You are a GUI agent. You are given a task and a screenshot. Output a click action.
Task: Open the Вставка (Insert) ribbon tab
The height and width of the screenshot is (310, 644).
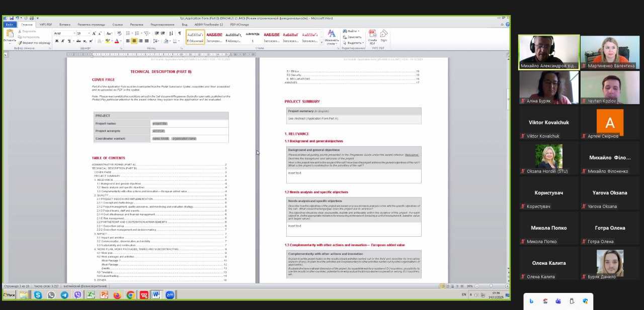coord(64,24)
